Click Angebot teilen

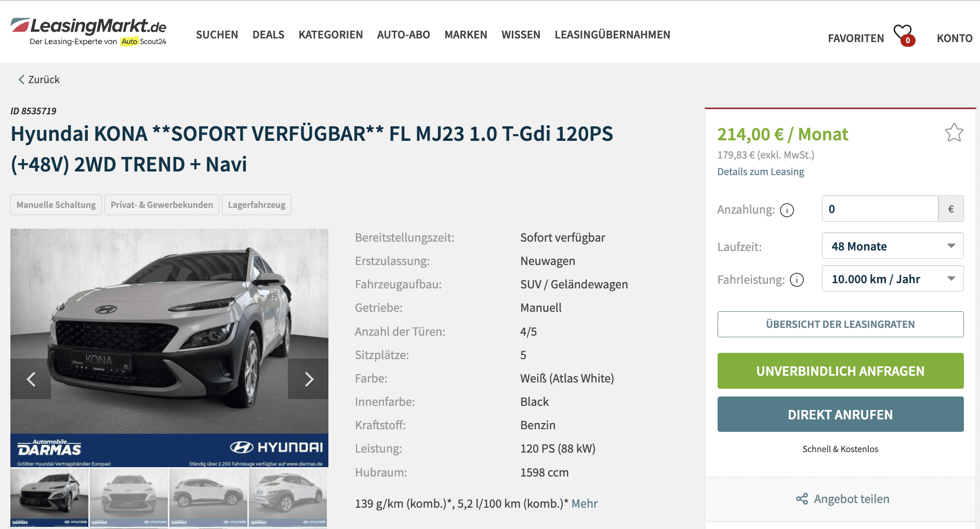point(852,499)
